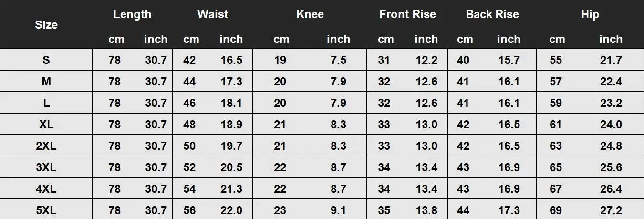
Task: Click the Front Rise header
Action: [408, 14]
